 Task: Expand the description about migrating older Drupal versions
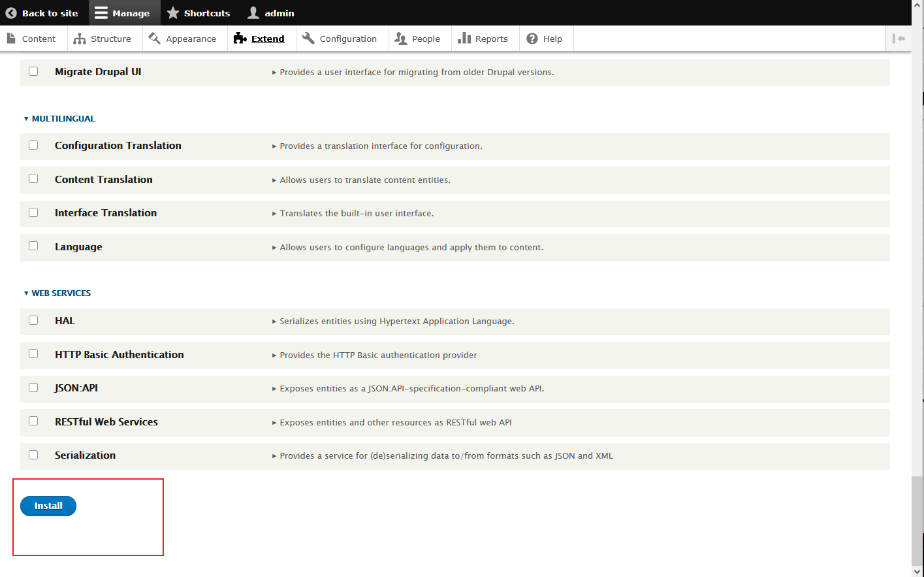click(x=413, y=73)
